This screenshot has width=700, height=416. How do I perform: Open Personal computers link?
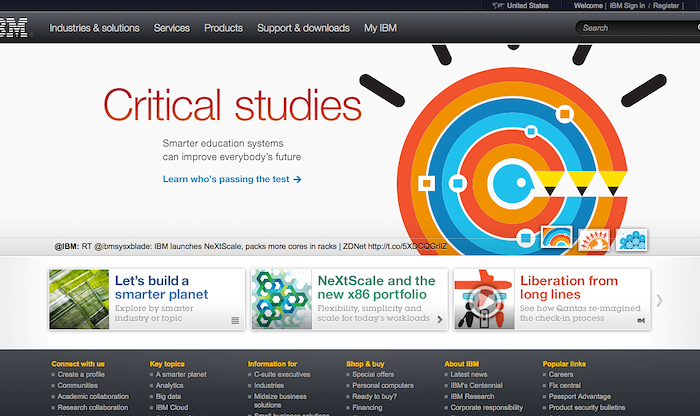click(x=383, y=386)
